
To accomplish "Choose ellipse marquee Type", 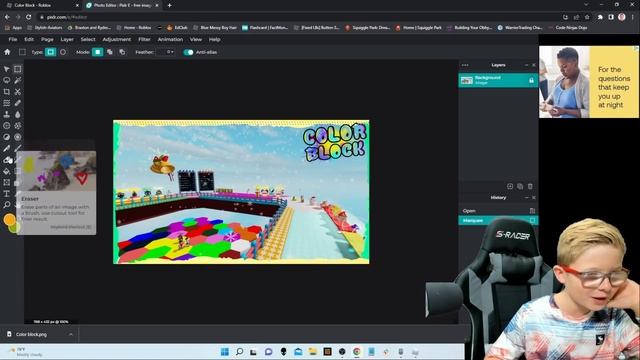I will coord(63,52).
